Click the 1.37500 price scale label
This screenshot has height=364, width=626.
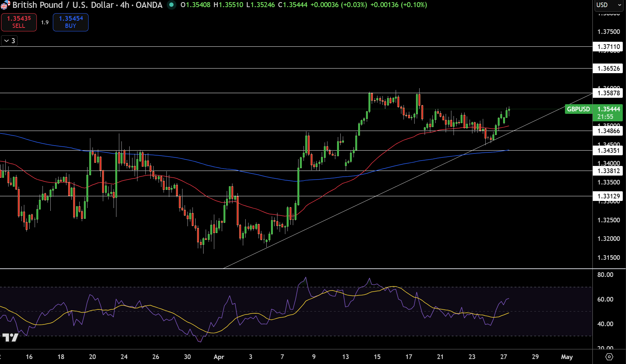click(609, 32)
